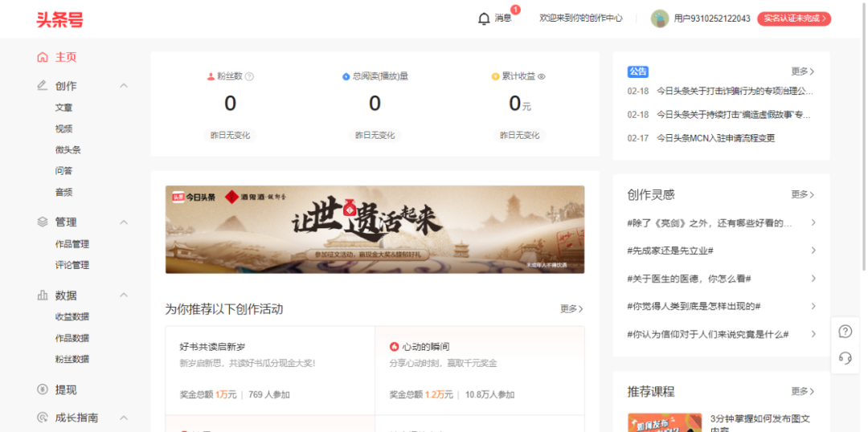Select 音频 in sidebar
The width and height of the screenshot is (868, 432).
click(63, 193)
